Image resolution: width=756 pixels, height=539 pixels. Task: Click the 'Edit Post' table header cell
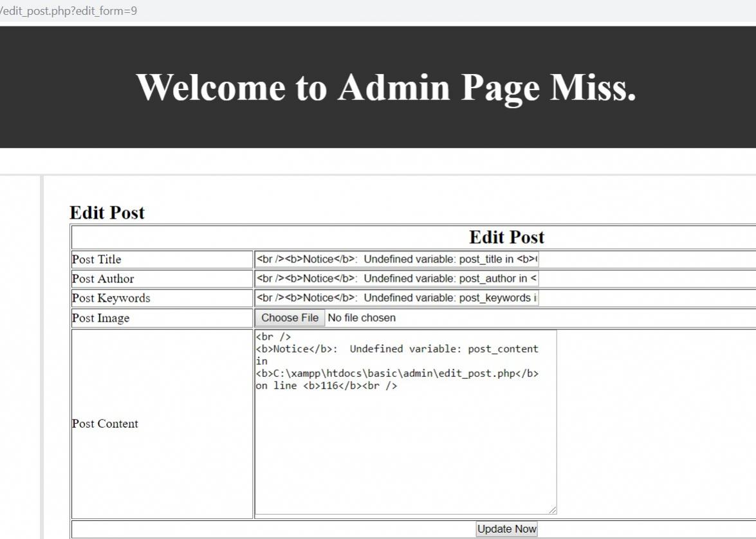click(507, 237)
